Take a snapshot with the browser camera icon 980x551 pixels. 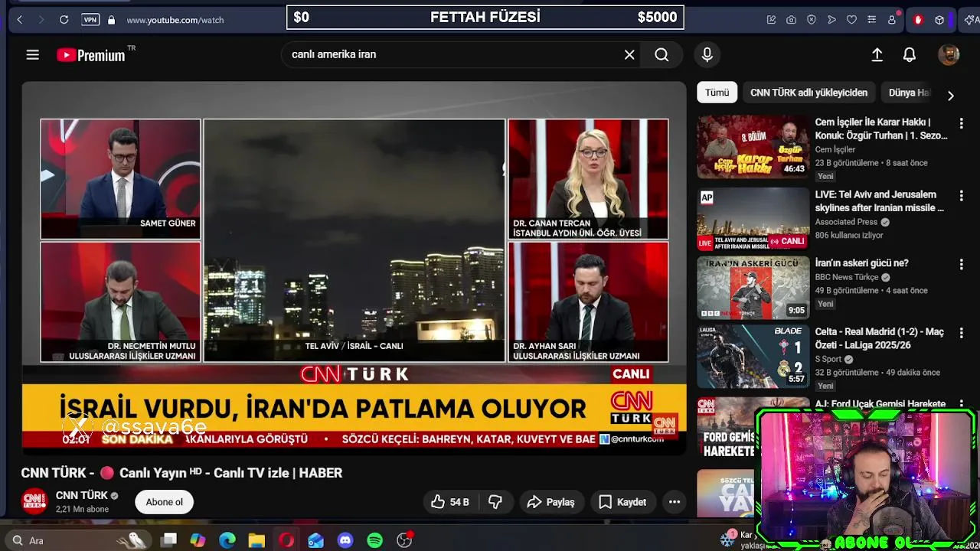coord(791,19)
